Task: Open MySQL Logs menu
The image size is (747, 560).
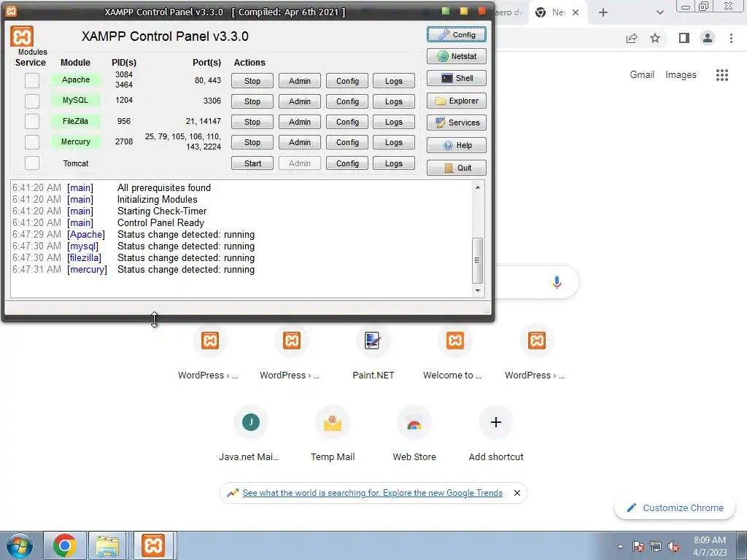Action: click(394, 101)
